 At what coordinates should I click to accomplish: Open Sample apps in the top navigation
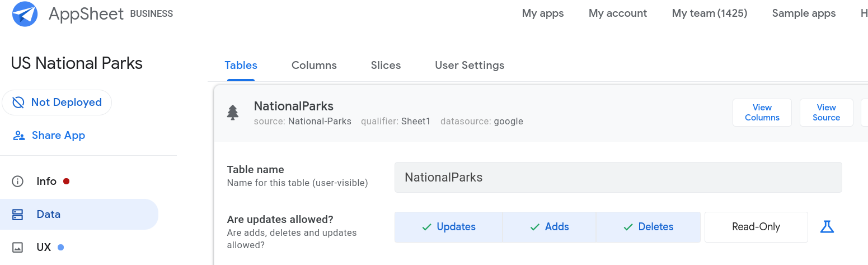(804, 13)
